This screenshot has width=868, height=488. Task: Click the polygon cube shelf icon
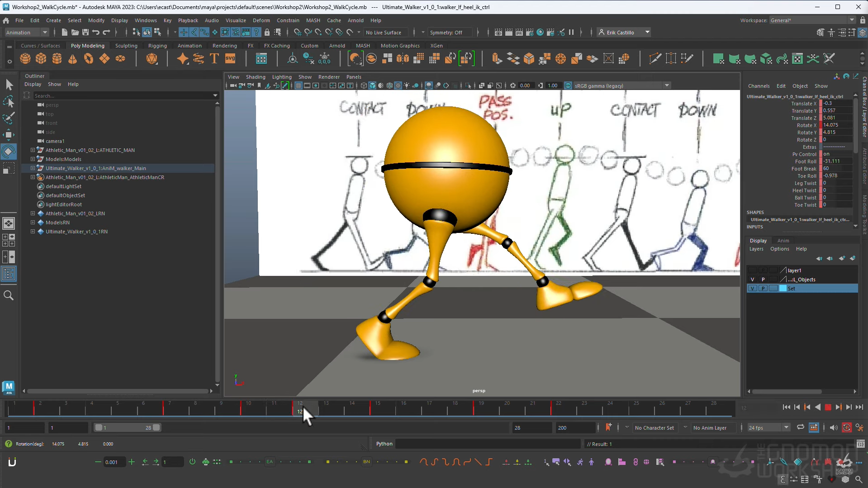41,59
